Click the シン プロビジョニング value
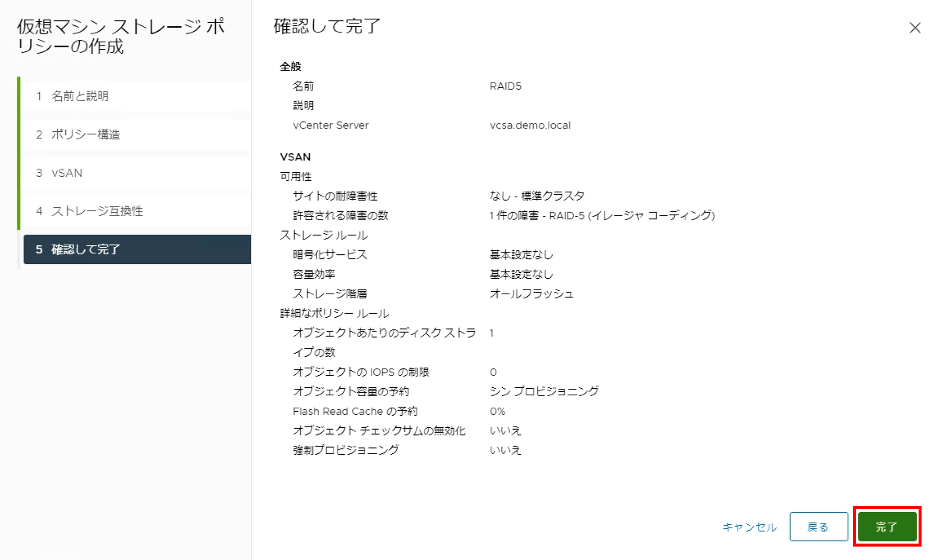934x560 pixels. (544, 391)
